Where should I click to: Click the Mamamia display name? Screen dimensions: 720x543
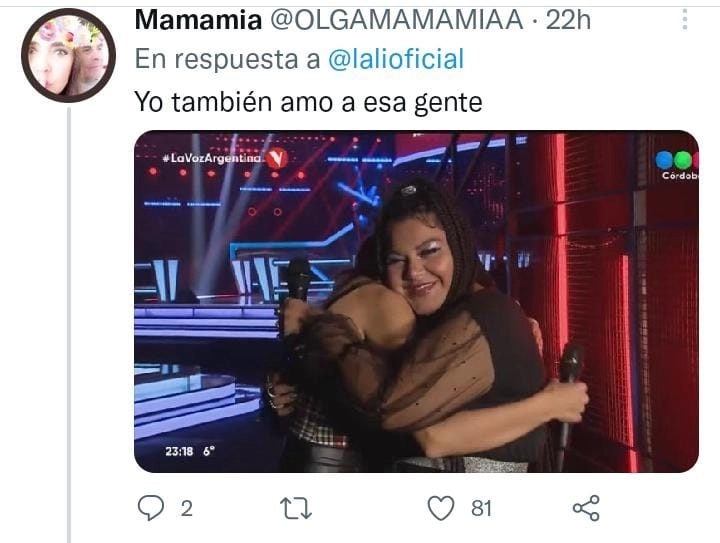click(198, 20)
